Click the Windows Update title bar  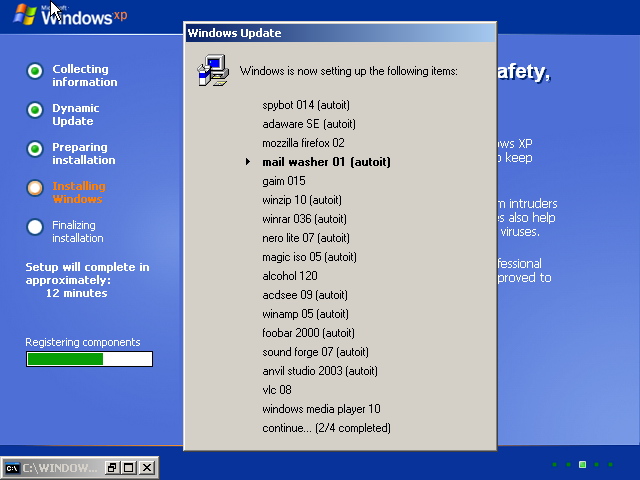[x=340, y=33]
